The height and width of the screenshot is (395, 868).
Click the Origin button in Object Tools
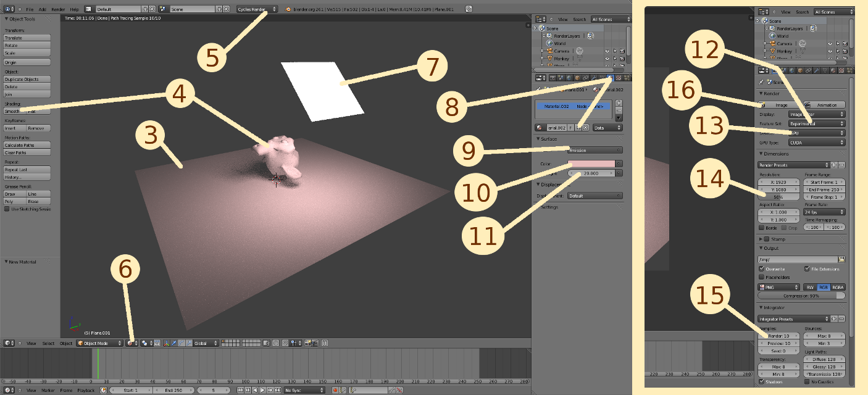(x=27, y=62)
